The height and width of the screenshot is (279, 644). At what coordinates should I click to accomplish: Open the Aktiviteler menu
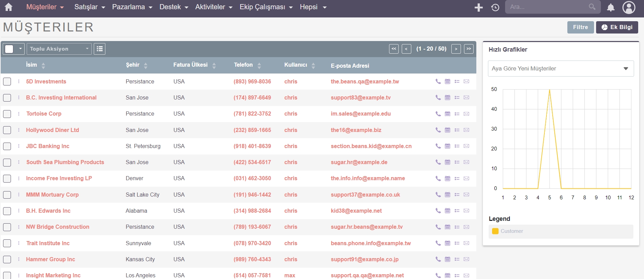214,7
